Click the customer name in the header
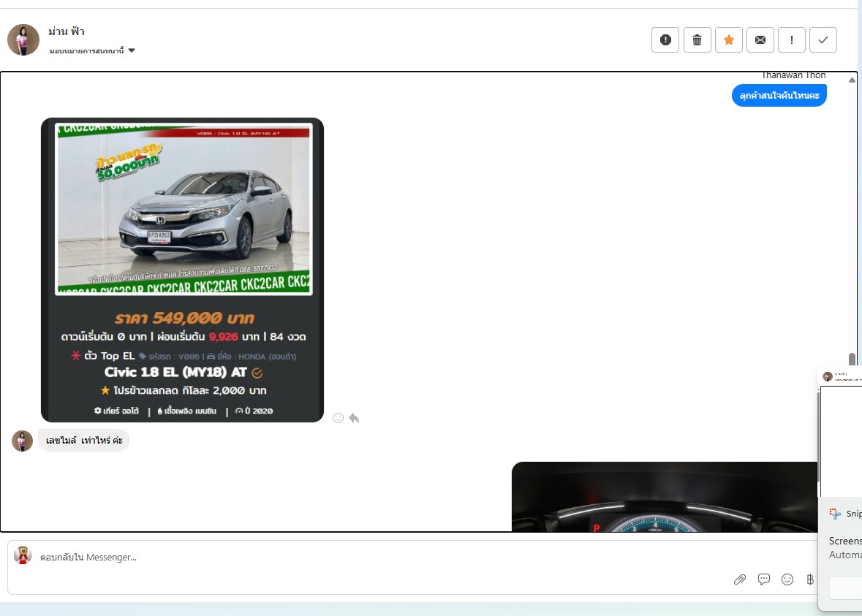The width and height of the screenshot is (862, 616). (x=66, y=31)
